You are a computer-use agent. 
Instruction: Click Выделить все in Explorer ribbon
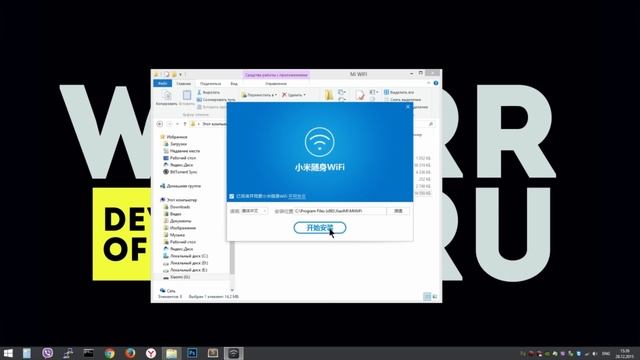click(x=399, y=93)
